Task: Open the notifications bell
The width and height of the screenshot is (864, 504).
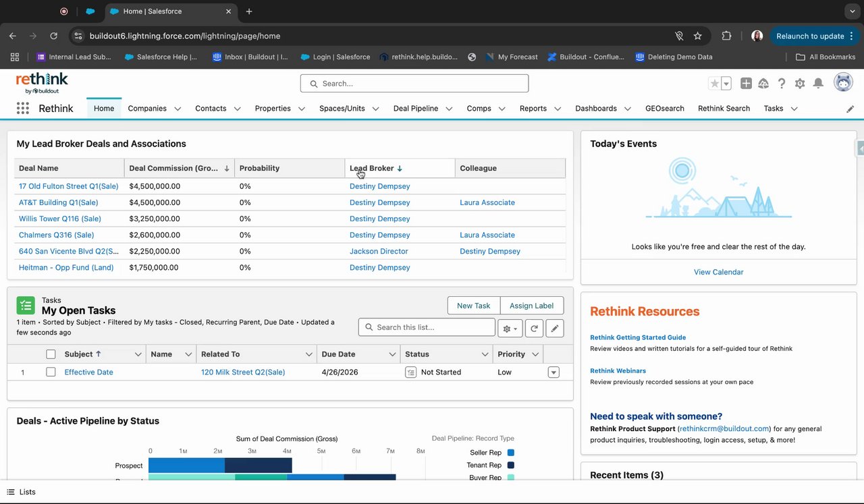Action: [818, 84]
